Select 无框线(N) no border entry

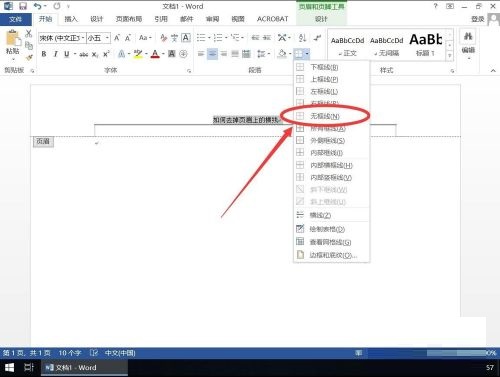(x=331, y=116)
